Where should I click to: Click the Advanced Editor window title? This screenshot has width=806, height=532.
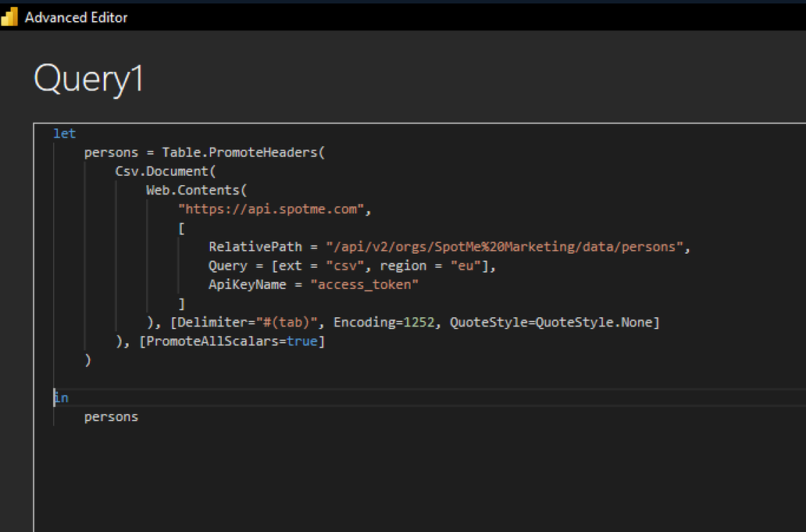[x=76, y=17]
